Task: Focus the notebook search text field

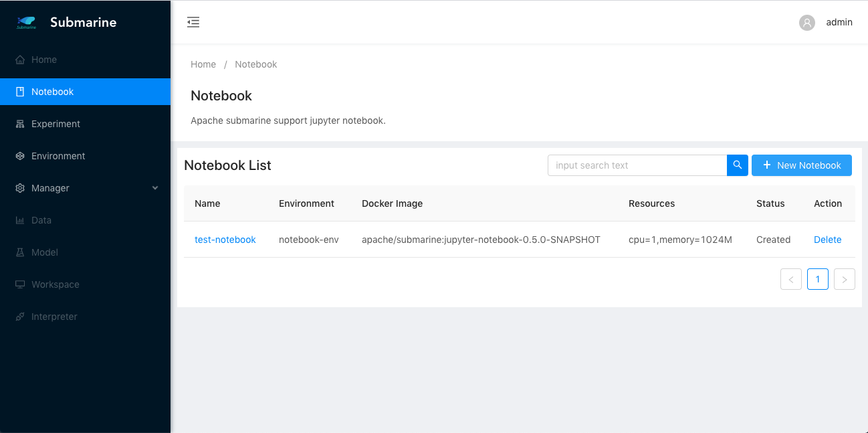Action: click(637, 165)
